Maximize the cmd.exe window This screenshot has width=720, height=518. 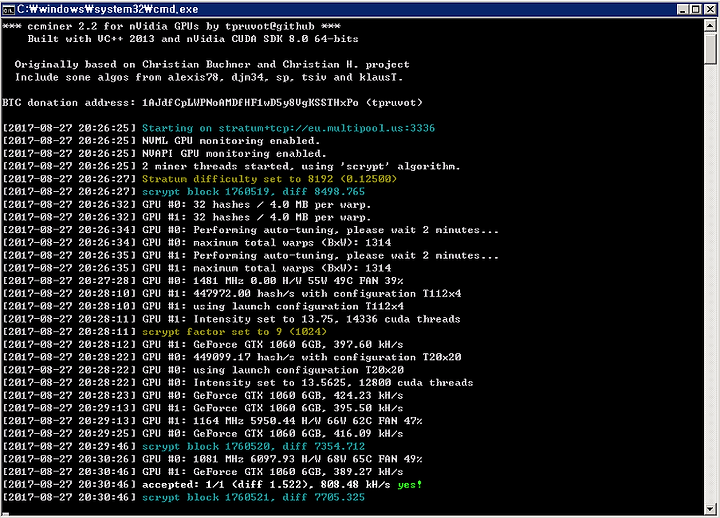[x=696, y=10]
